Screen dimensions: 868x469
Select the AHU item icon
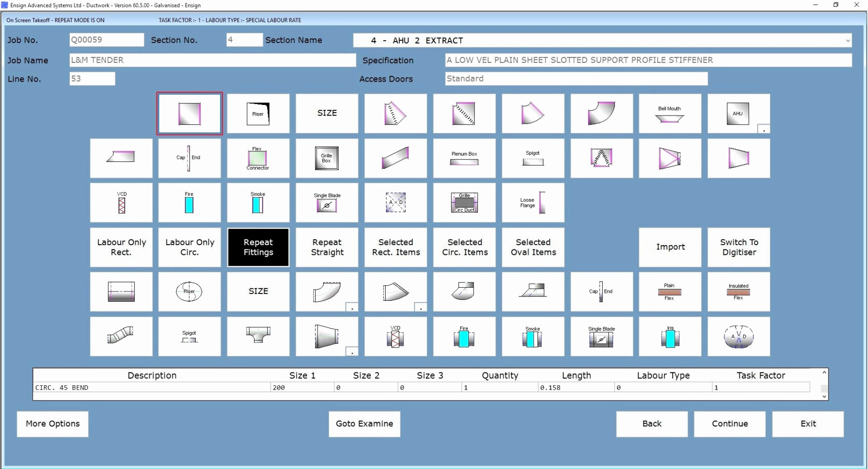tap(738, 114)
